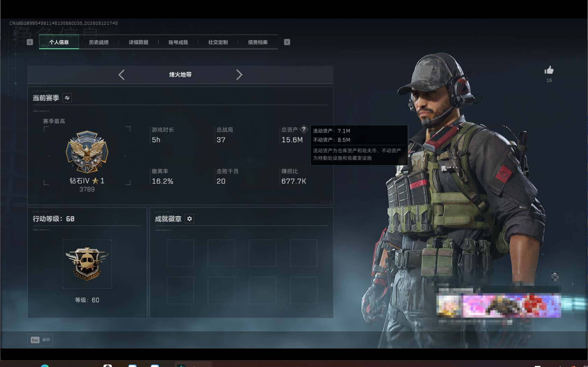Click the 击败干员 value 20

coord(221,181)
